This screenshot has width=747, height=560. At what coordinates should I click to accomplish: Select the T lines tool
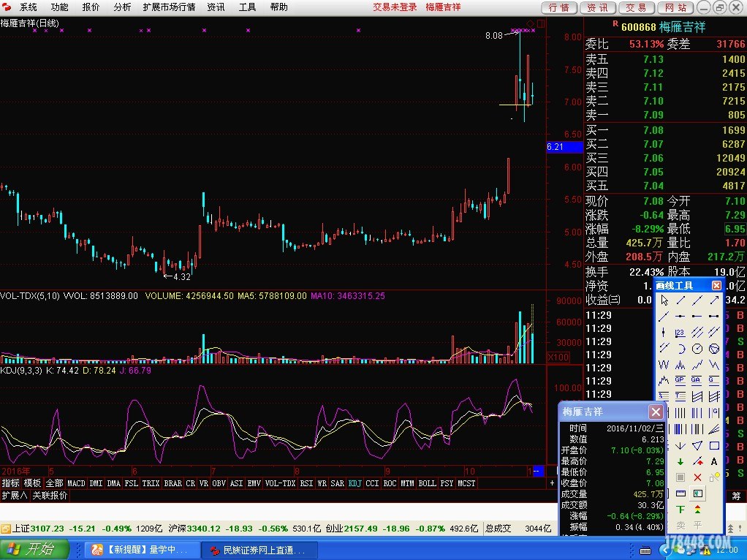(680, 396)
